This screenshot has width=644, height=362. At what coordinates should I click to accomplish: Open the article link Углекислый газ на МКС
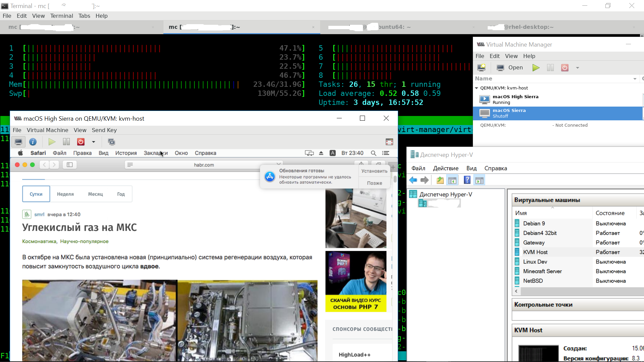79,228
